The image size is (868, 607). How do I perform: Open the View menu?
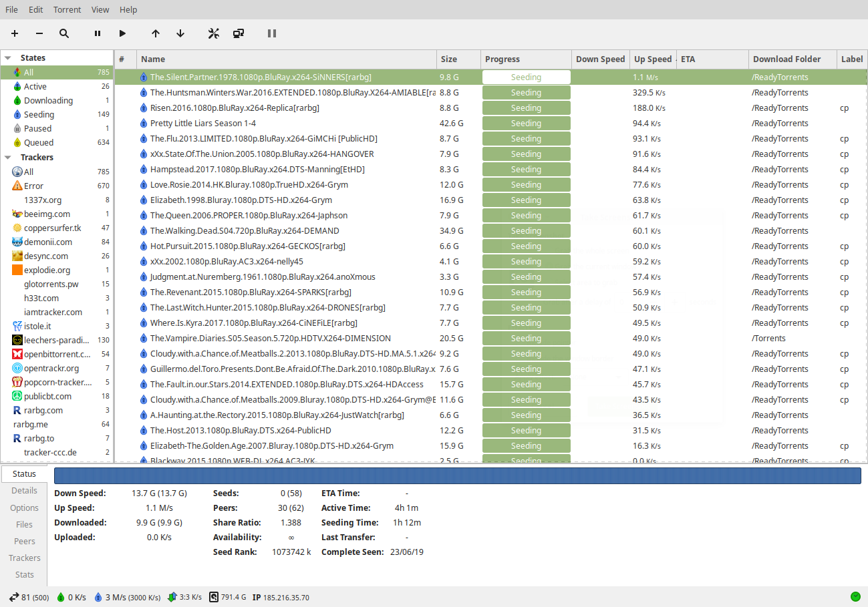100,9
